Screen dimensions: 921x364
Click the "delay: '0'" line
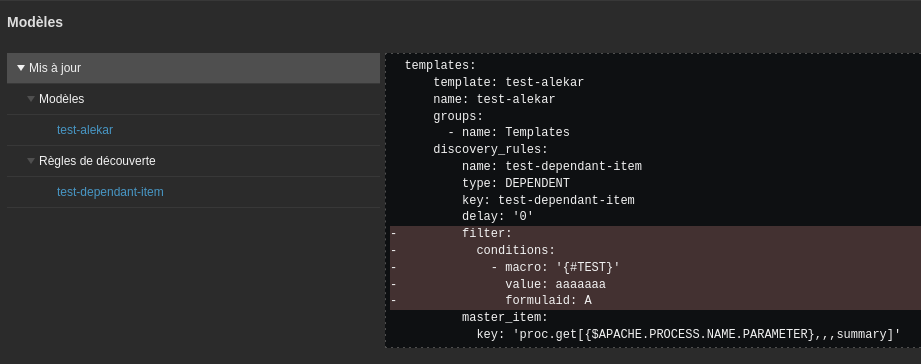point(498,217)
